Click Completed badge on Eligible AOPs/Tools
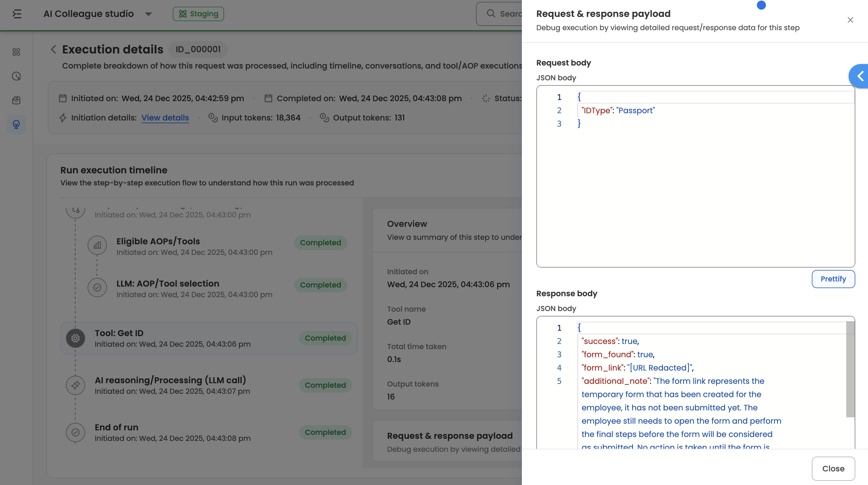This screenshot has height=485, width=868. click(x=320, y=243)
